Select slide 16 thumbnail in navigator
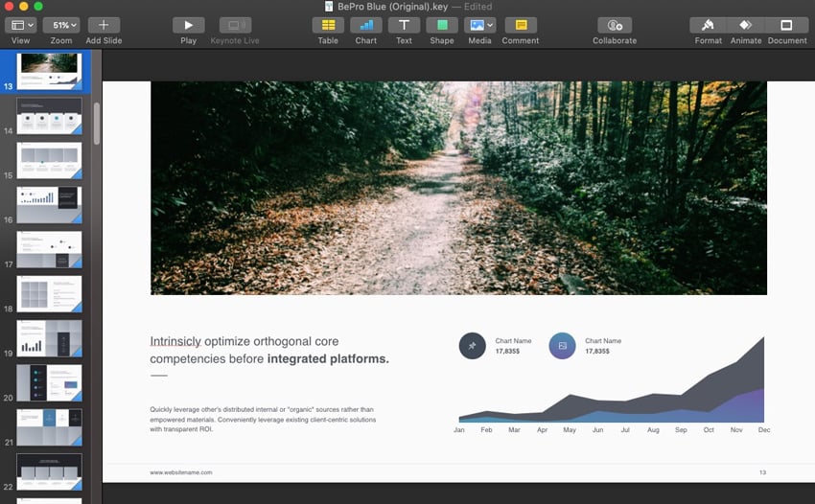The width and height of the screenshot is (815, 504). (50, 204)
